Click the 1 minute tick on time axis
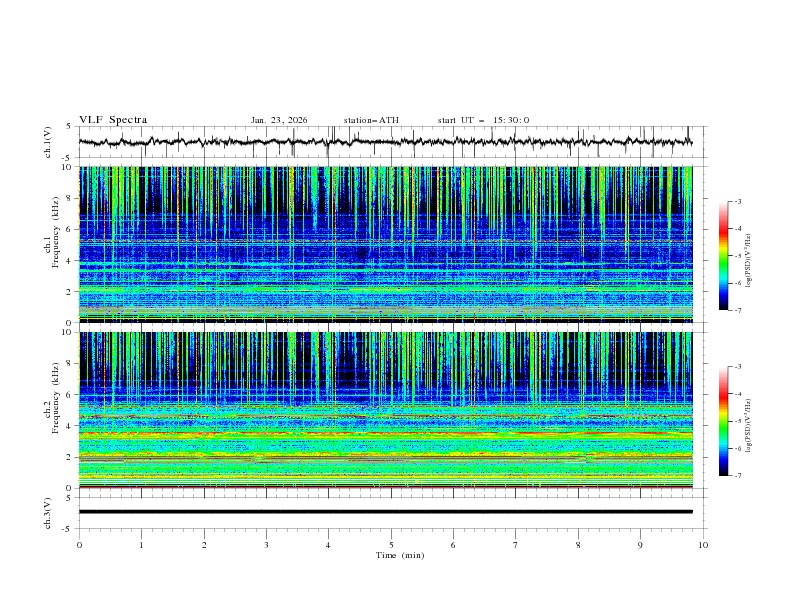 point(142,545)
